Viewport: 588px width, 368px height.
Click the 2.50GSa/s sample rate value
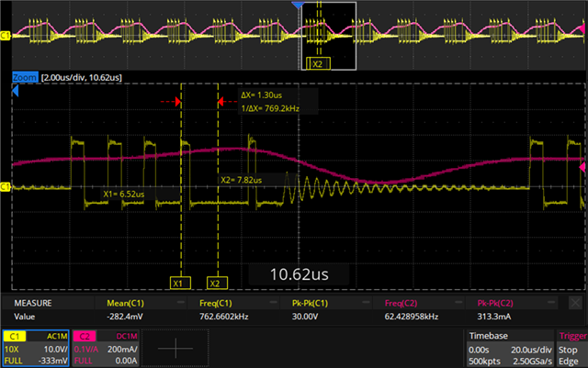coord(531,362)
